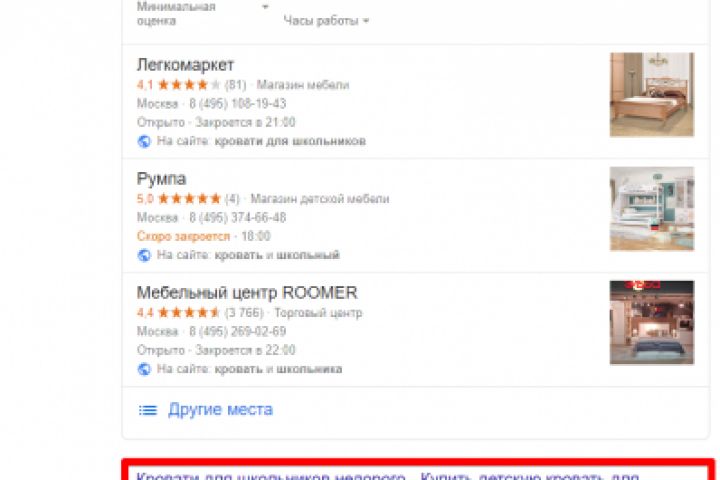This screenshot has width=720, height=480.
Task: Click Легкомаркет star rating
Action: [x=189, y=85]
